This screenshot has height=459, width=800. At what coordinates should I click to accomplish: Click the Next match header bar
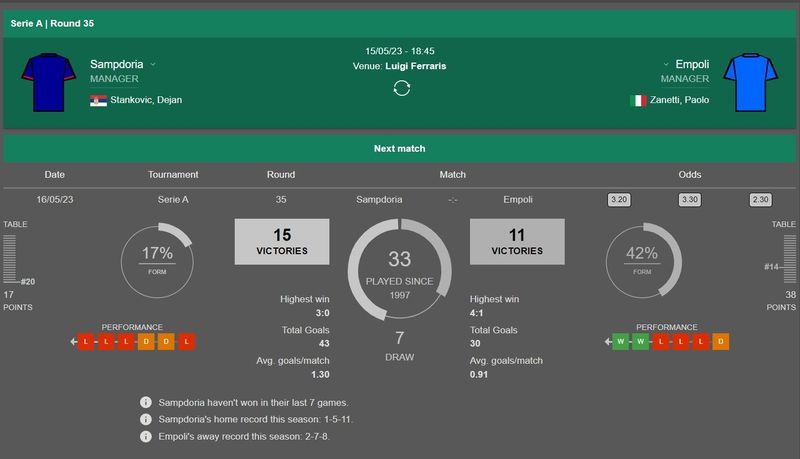(x=399, y=148)
